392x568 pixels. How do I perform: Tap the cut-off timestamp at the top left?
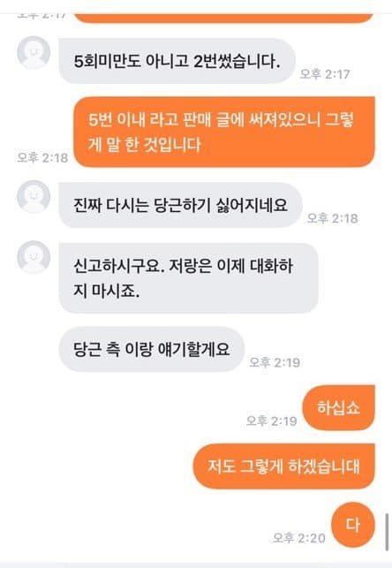coord(42,16)
